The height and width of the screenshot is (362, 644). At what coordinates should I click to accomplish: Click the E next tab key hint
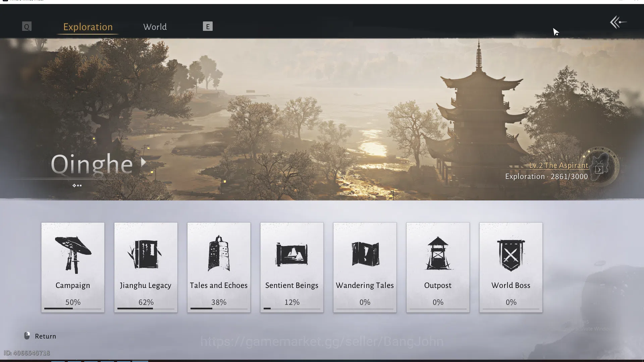[208, 26]
